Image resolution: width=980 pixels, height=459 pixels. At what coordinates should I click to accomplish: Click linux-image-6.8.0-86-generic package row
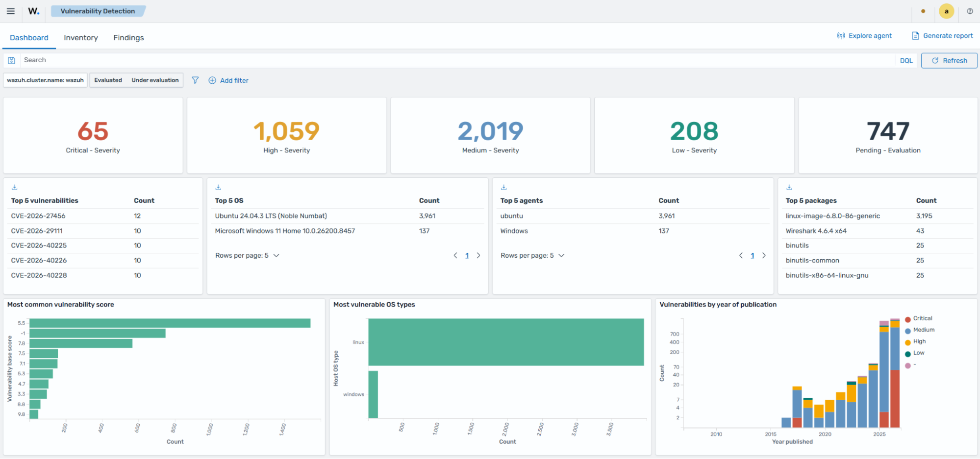click(x=878, y=216)
